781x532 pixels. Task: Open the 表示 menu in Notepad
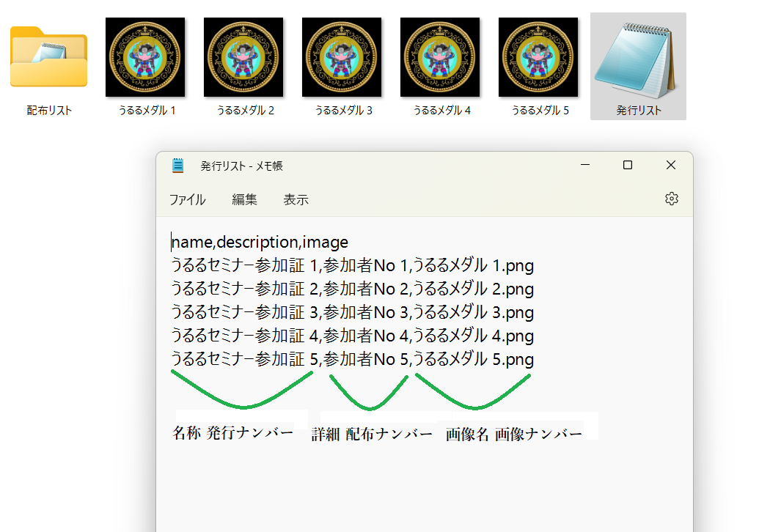tap(296, 199)
